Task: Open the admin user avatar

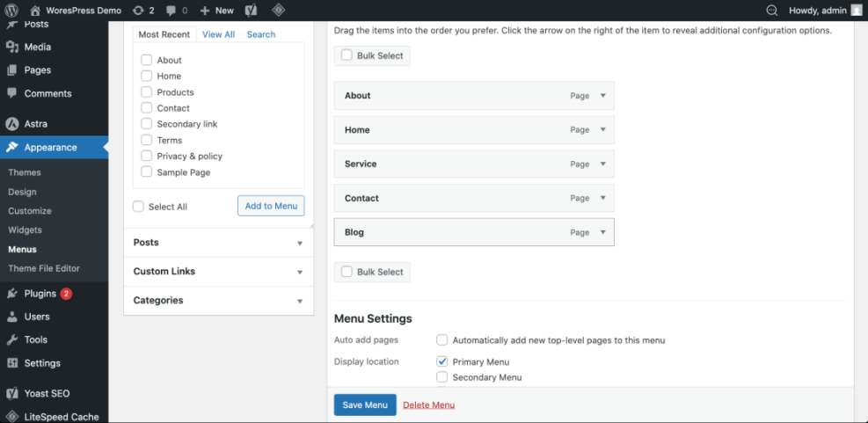Action: coord(857,10)
